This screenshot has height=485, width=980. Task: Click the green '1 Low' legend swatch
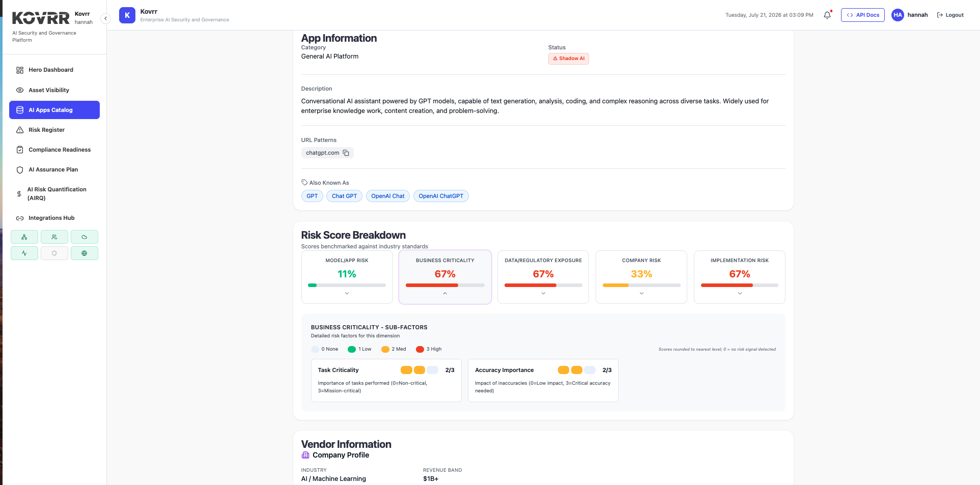[352, 349]
